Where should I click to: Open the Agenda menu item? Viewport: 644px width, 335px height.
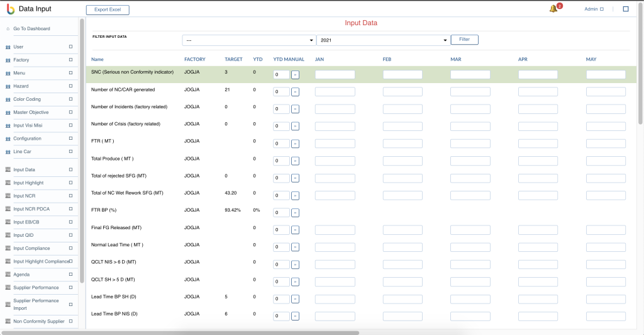[21, 275]
